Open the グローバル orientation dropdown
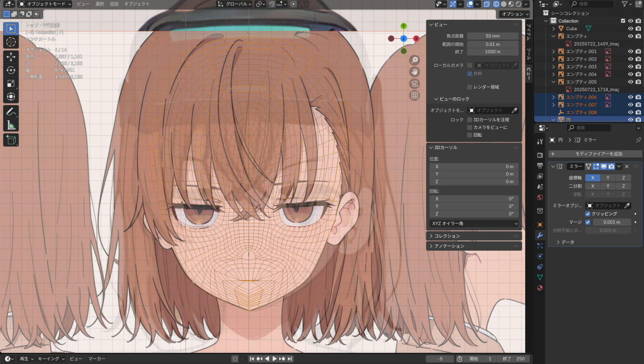The height and width of the screenshot is (364, 644). point(234,4)
